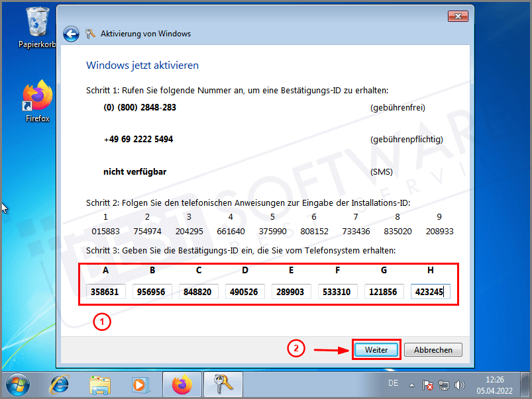532x399 pixels.
Task: Start Windows Media Player from the taskbar
Action: coord(141,384)
